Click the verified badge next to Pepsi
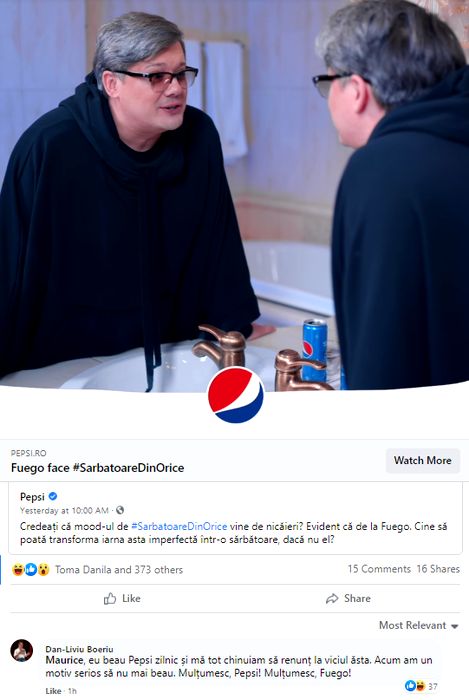The width and height of the screenshot is (469, 700). 53,496
